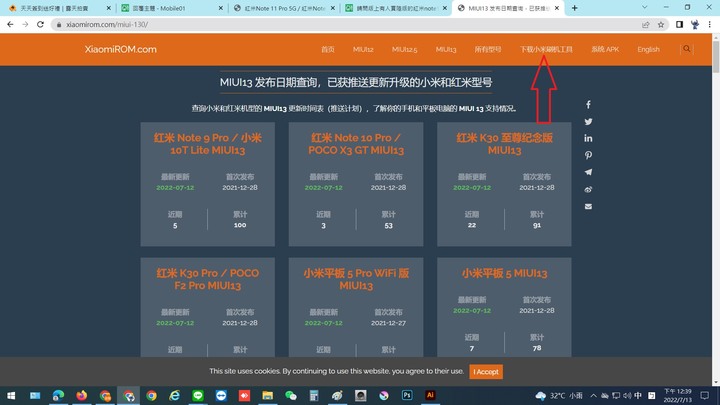The image size is (720, 405).
Task: Open the Windows Start menu
Action: click(11, 395)
